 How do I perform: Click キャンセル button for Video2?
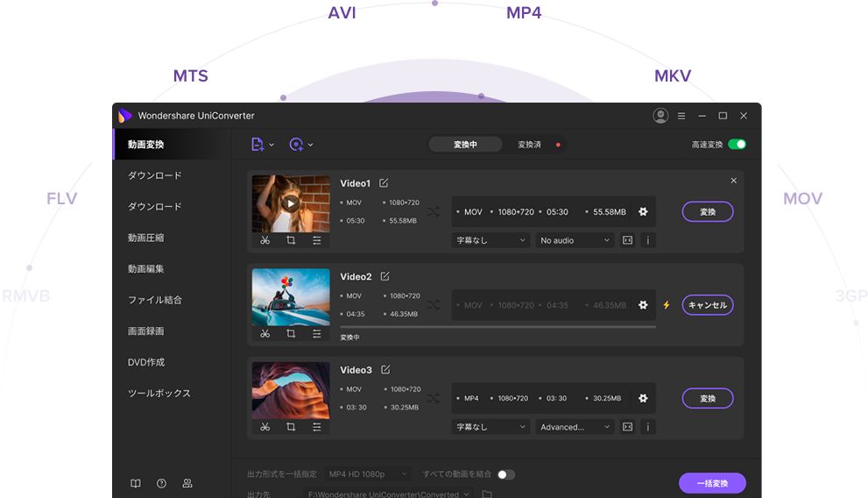[708, 304]
